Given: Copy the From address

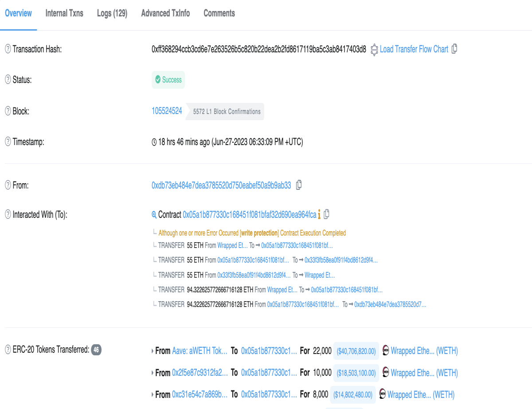Looking at the screenshot, I should coord(299,185).
